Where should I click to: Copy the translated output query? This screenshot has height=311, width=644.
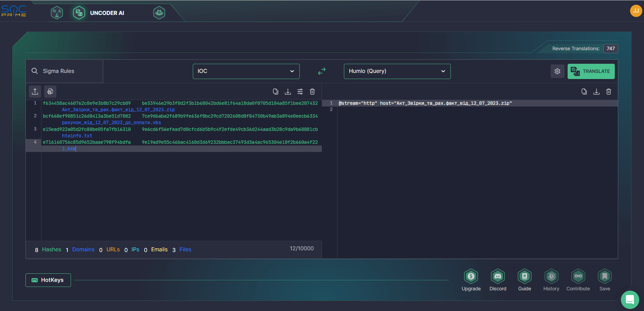click(x=584, y=92)
